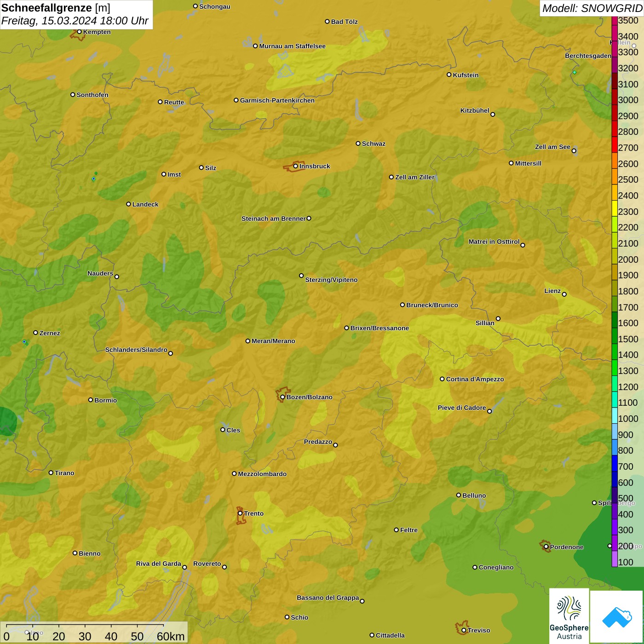The height and width of the screenshot is (644, 644).
Task: Click the 'Zell am Ziller' label
Action: [x=415, y=177]
